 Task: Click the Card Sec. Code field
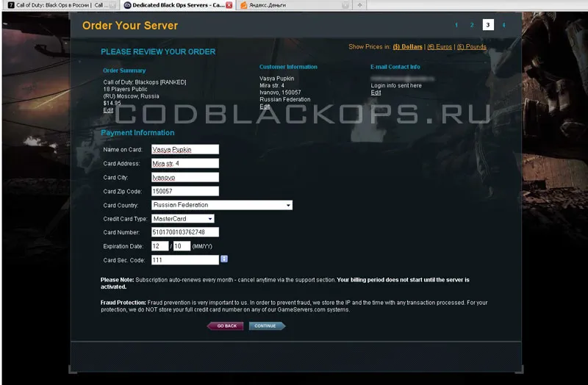tap(185, 260)
